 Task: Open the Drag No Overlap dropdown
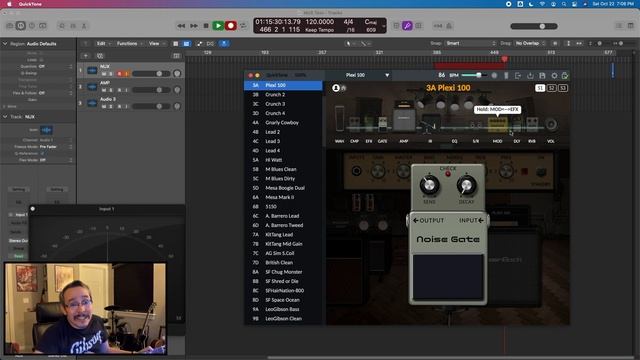(x=530, y=43)
